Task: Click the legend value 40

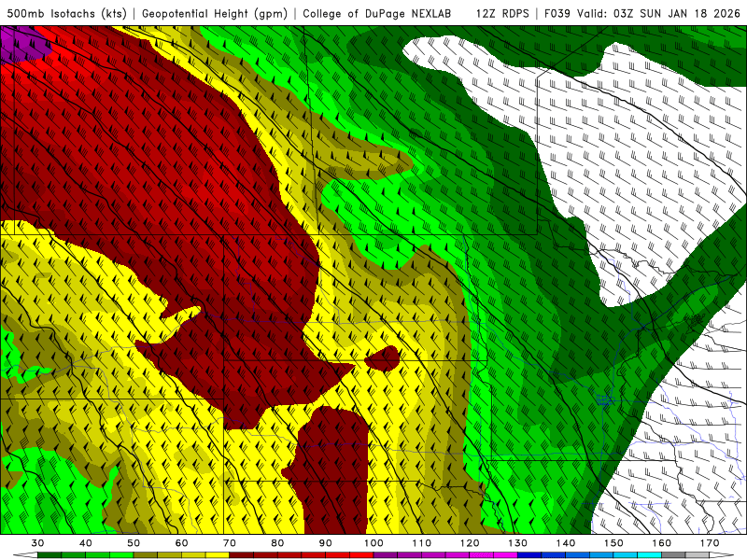Action: [86, 543]
